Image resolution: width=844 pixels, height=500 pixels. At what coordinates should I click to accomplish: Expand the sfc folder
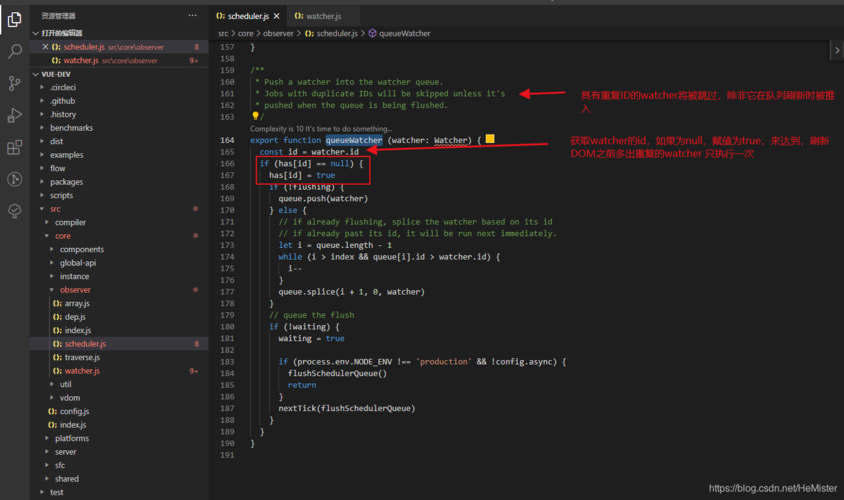[x=59, y=465]
